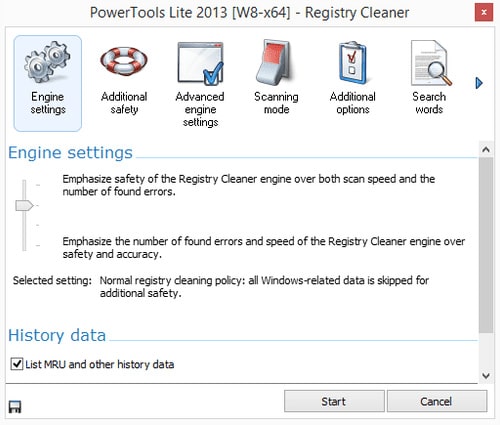The height and width of the screenshot is (425, 500).
Task: Open the Search words magnifier icon
Action: pos(431,63)
